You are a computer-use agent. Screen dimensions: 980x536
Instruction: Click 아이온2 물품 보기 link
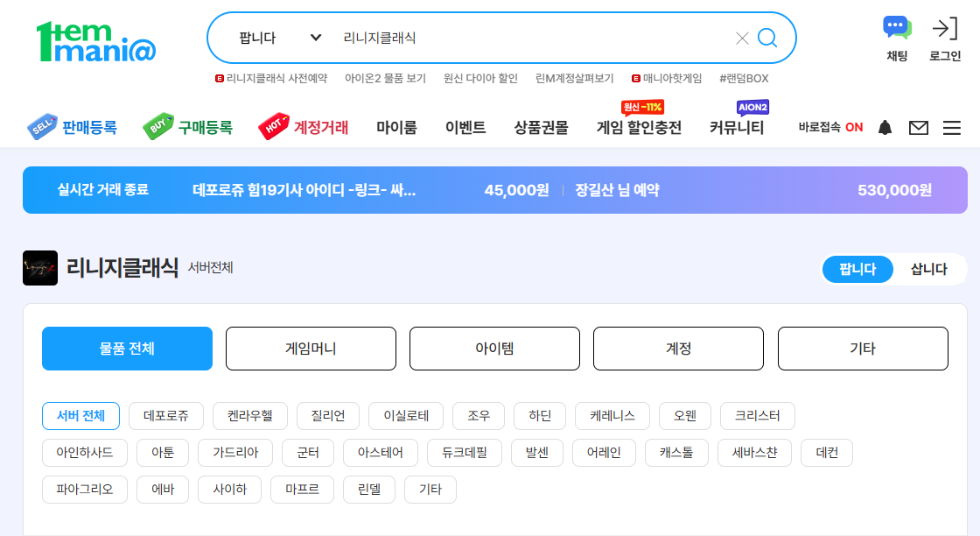tap(385, 78)
